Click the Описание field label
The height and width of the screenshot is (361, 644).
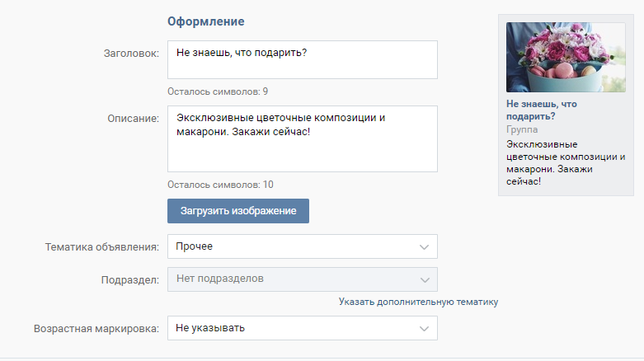click(x=133, y=119)
